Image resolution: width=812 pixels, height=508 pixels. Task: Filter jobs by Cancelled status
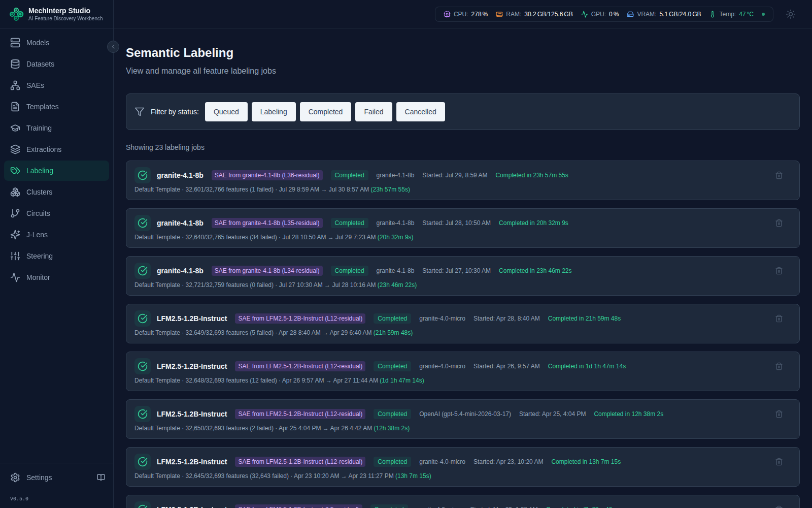420,112
